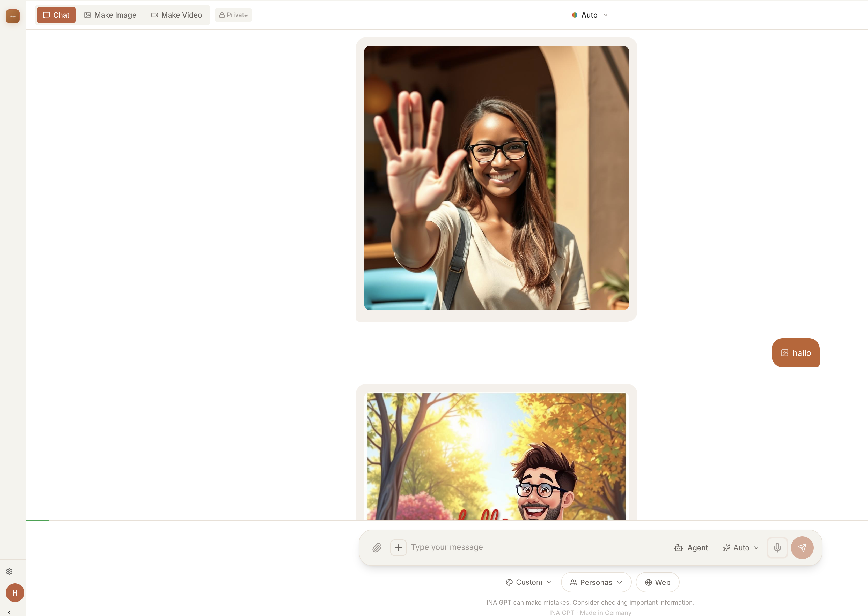Click the Custom style button
Viewport: 868px width, 616px height.
coord(528,582)
